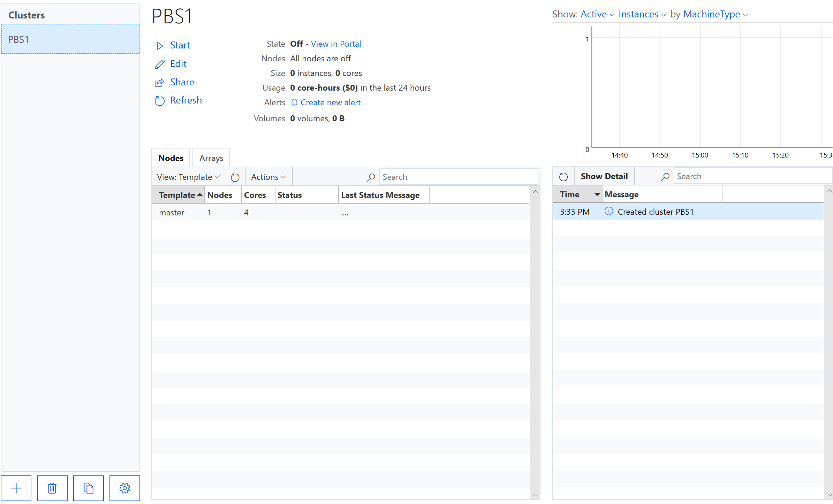Screen dimensions: 833x504
Task: Click the info icon on Created cluster PBS1
Action: [609, 211]
